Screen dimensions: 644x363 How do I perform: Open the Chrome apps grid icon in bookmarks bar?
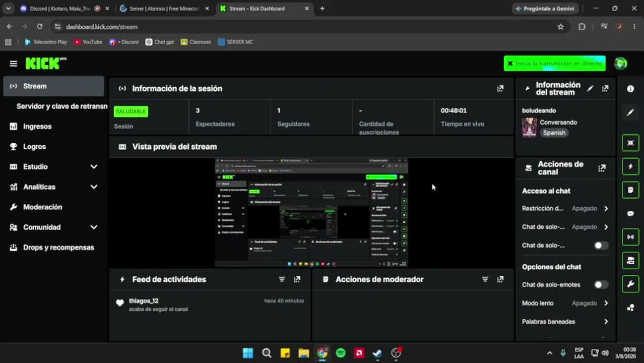[x=8, y=42]
